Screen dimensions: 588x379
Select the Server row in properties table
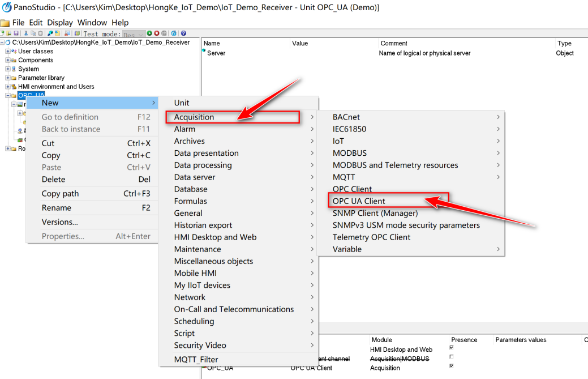(x=216, y=53)
